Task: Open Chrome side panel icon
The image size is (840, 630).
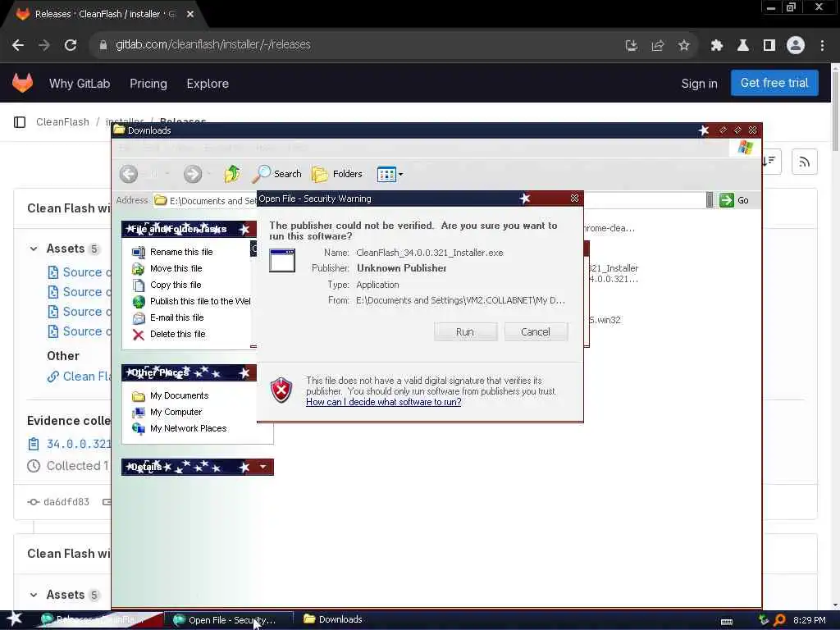Action: [x=769, y=46]
